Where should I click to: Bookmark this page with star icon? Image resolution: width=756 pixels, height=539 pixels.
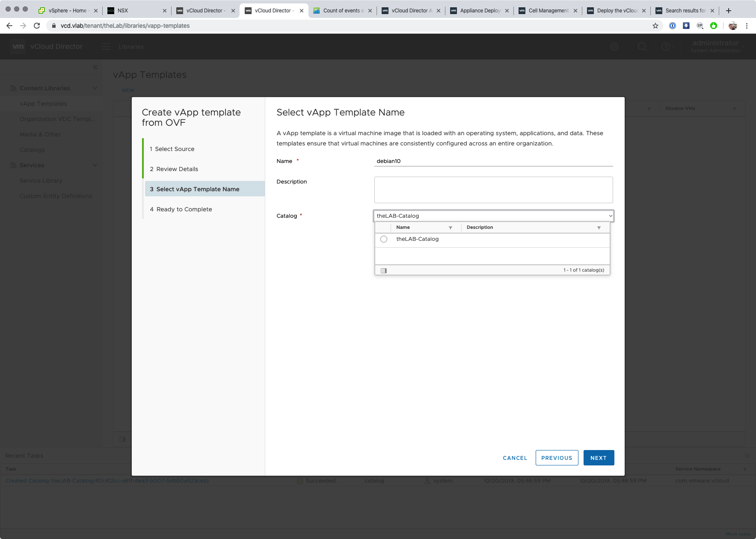[x=655, y=26]
